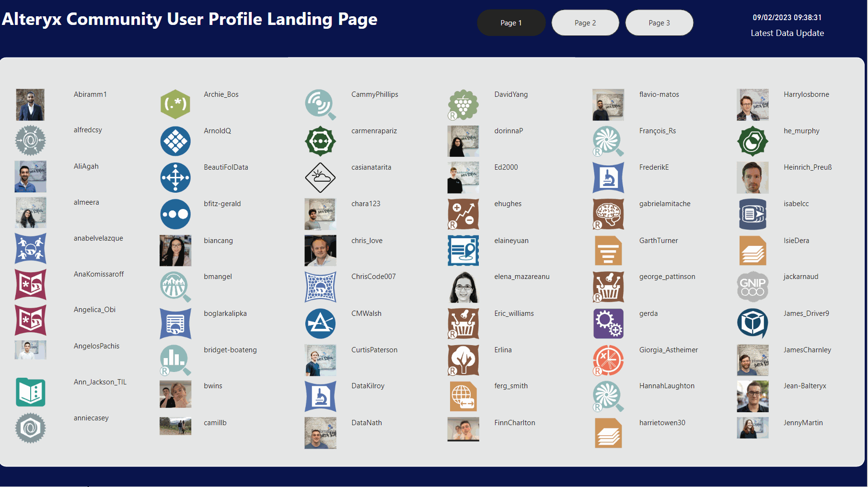868x487 pixels.
Task: Click the username CurtisPaterson
Action: 374,350
